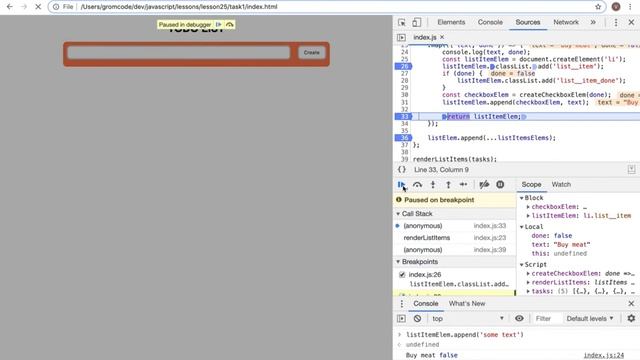Click the Step button in debugger
This screenshot has width=640, height=360.
point(464,184)
